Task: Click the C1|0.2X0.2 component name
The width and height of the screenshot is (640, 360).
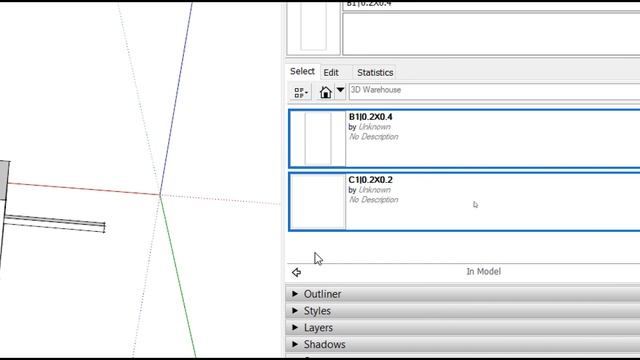Action: click(370, 180)
